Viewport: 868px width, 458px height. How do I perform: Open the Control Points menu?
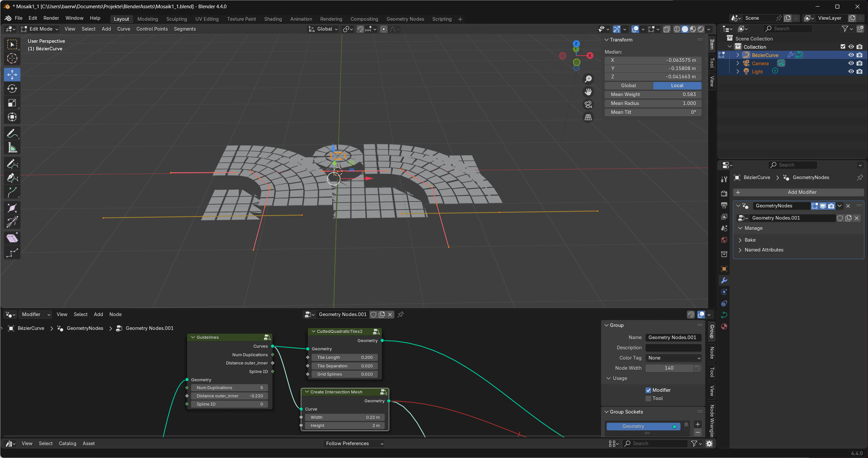(152, 29)
